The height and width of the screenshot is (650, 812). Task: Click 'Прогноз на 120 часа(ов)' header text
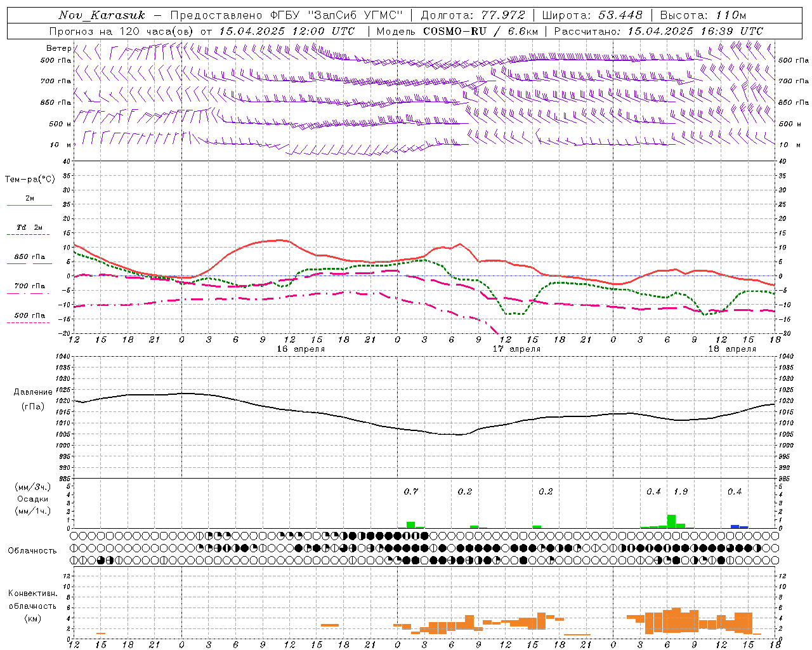[x=122, y=31]
